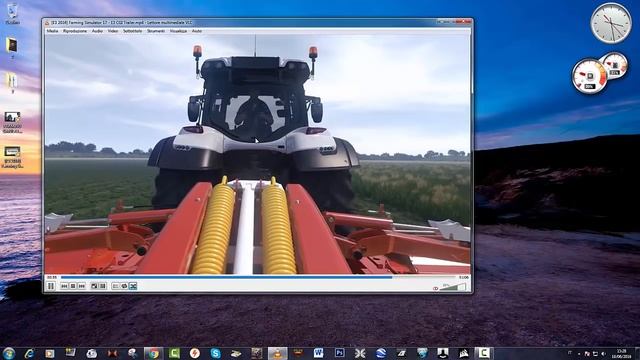
Task: Open the Windows Start menu
Action: pos(9,353)
